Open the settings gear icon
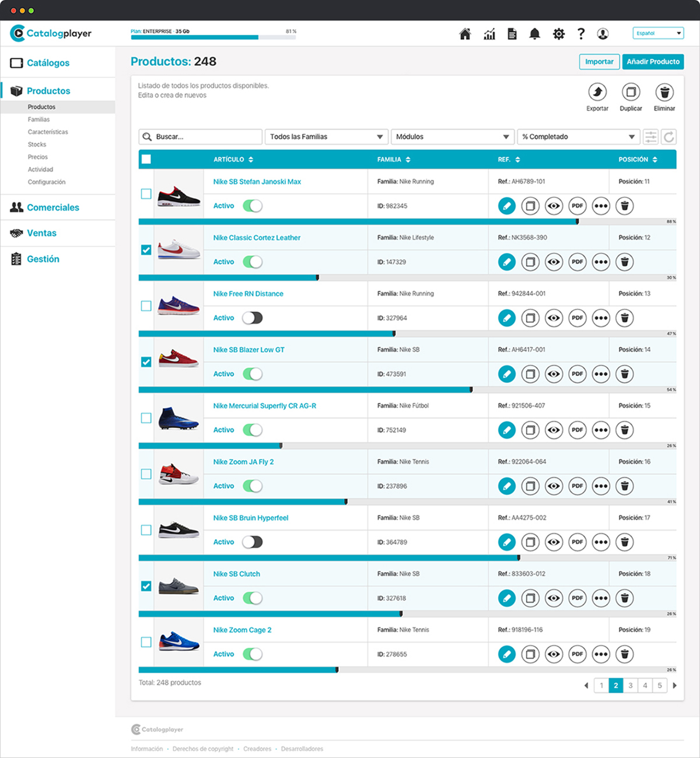Screen dimensions: 700x758 (x=559, y=34)
